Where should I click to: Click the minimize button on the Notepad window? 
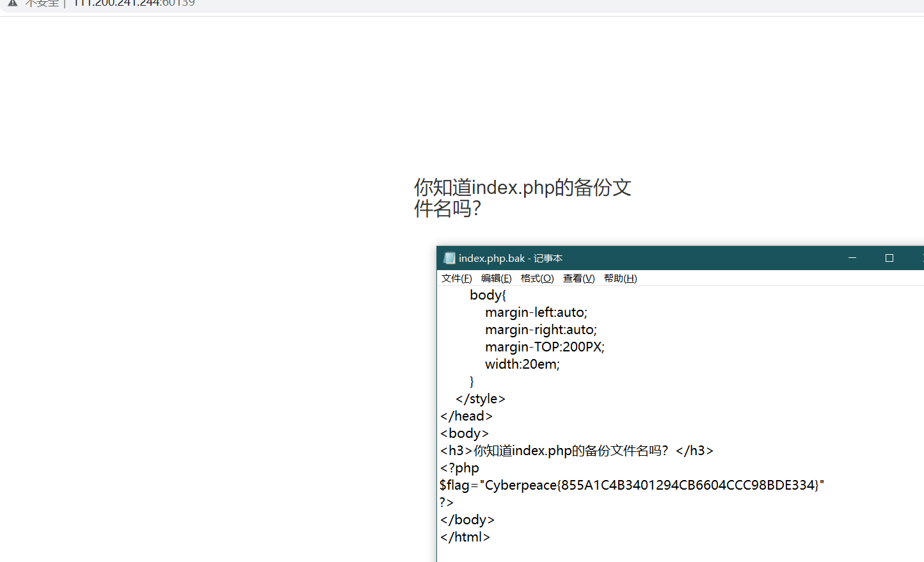(852, 258)
